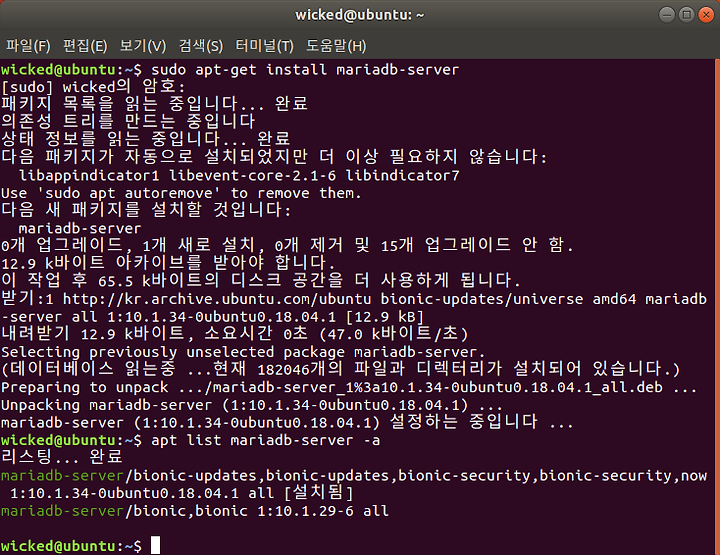Open the 보기(V) menu
The height and width of the screenshot is (555, 720).
pos(143,46)
